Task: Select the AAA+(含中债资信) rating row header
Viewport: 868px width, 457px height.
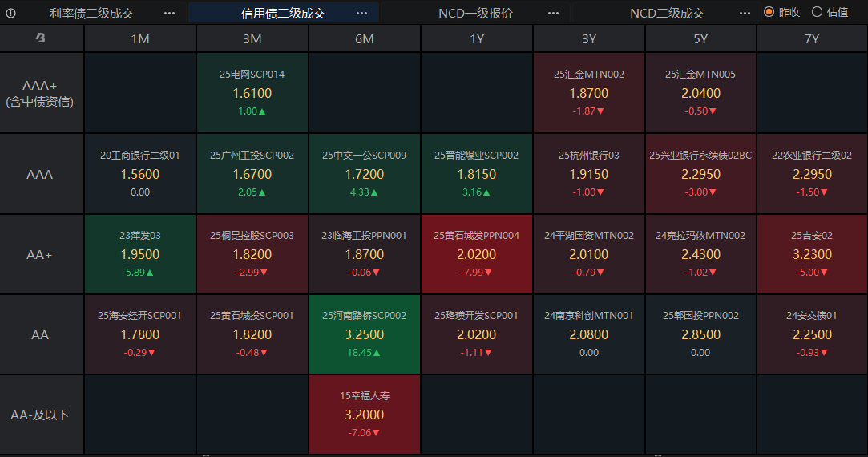Action: click(42, 93)
